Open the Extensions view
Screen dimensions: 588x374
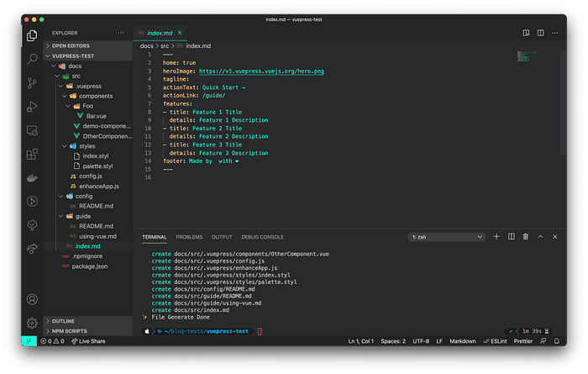(x=33, y=154)
